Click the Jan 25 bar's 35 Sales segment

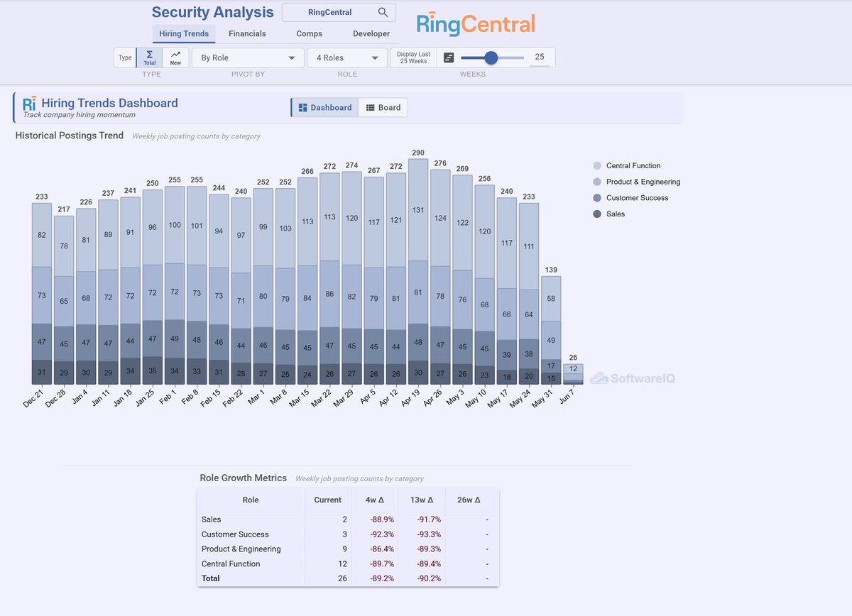(153, 370)
